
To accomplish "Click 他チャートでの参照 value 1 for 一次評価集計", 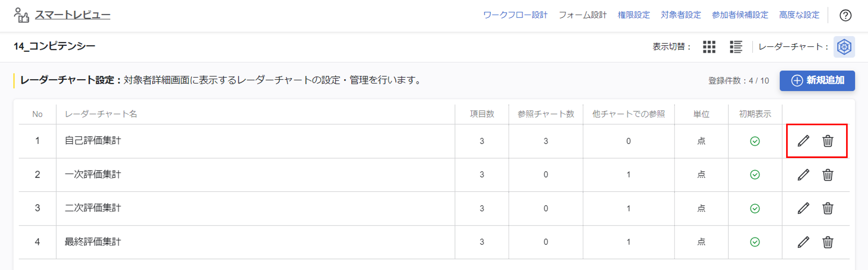I will coord(629,174).
